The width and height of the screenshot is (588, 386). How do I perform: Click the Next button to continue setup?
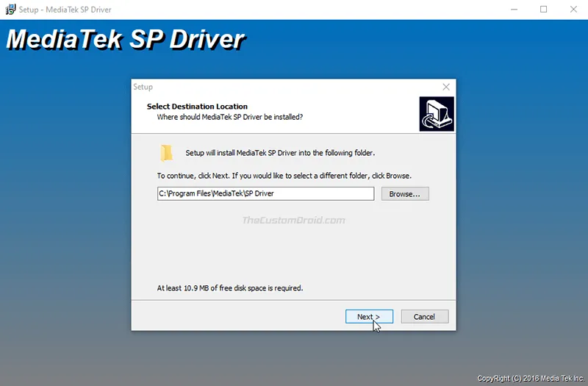point(369,317)
